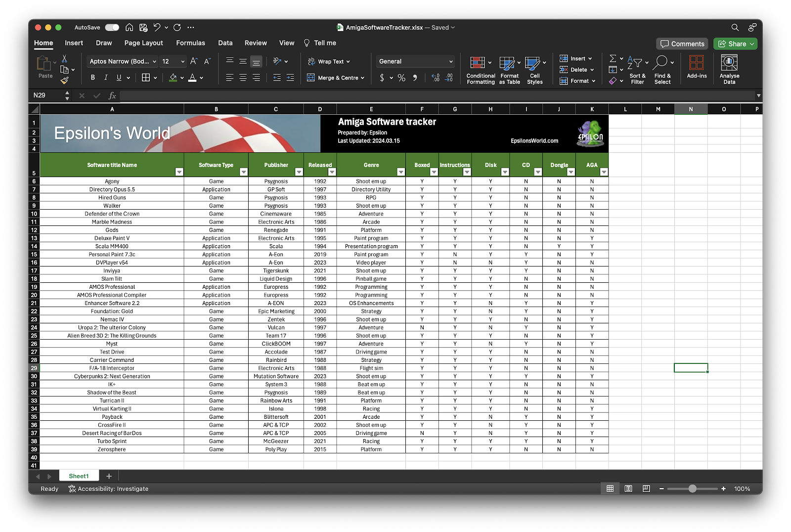Toggle Italic formatting

pos(105,78)
